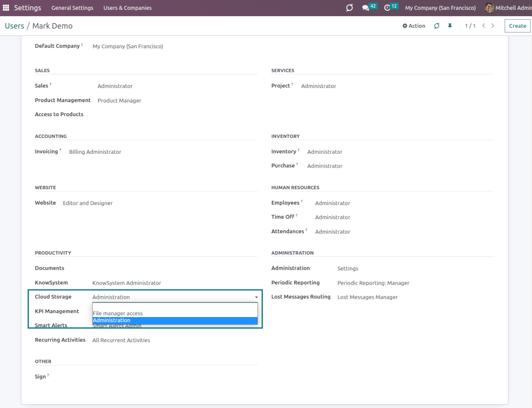Click Mitchell Admin avatar picture
The height and width of the screenshot is (408, 532).
tap(489, 8)
